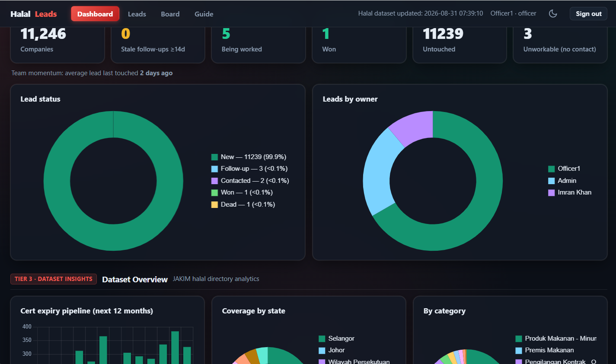This screenshot has width=616, height=364.
Task: Click the Lead status card title
Action: [x=41, y=99]
